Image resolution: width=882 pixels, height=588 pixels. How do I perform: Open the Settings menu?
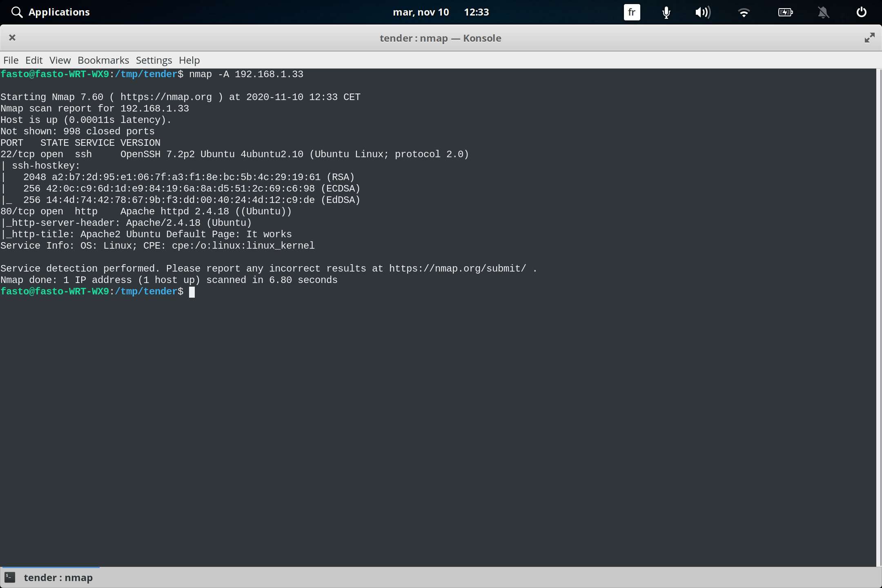154,60
